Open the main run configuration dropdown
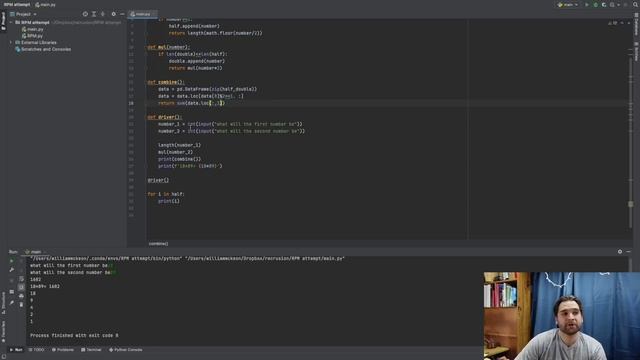The width and height of the screenshot is (640, 360). tap(567, 5)
